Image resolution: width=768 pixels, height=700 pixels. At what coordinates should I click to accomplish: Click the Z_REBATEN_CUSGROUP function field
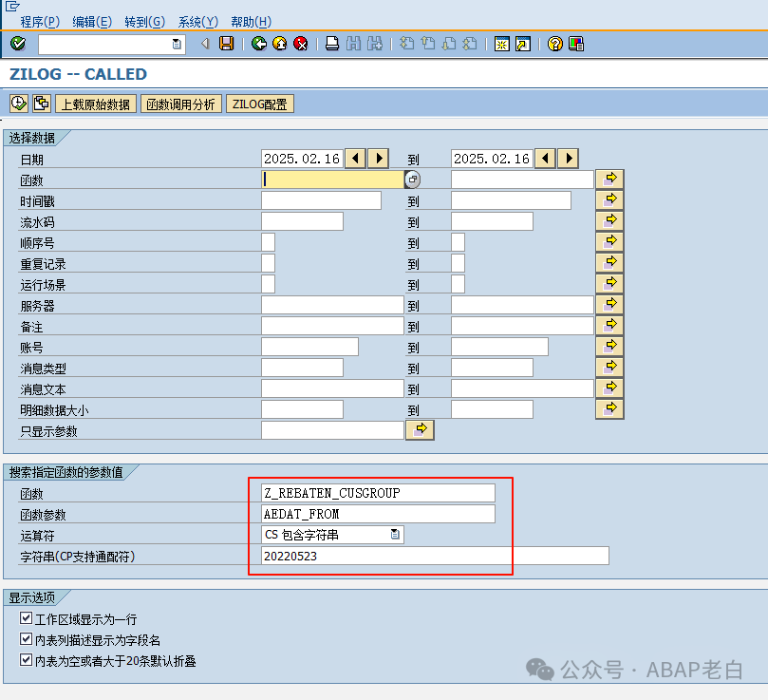pos(378,493)
